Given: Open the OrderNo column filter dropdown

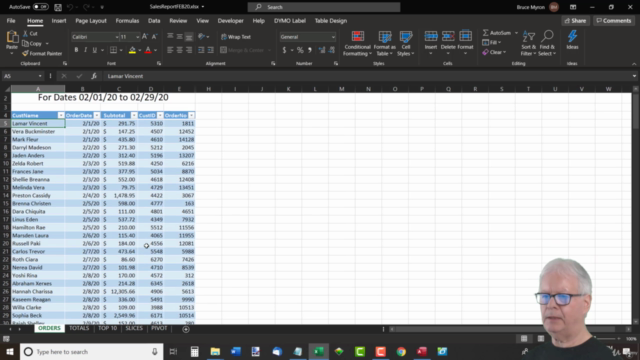Looking at the screenshot, I should [191, 116].
